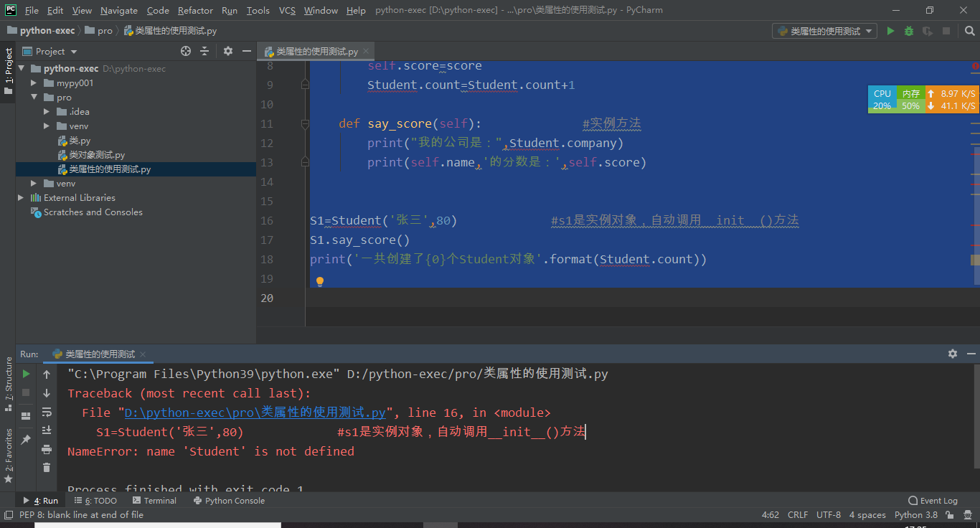Expand the External Libraries arrow
The height and width of the screenshot is (528, 980).
(22, 198)
